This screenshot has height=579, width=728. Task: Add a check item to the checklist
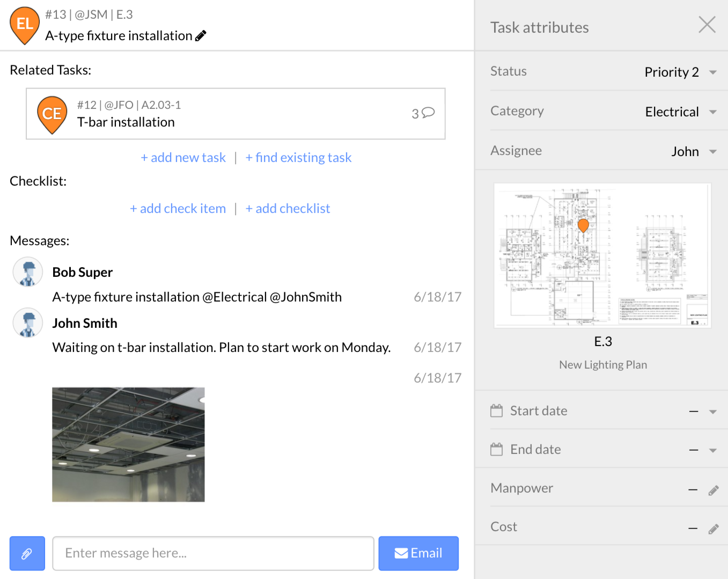tap(178, 209)
